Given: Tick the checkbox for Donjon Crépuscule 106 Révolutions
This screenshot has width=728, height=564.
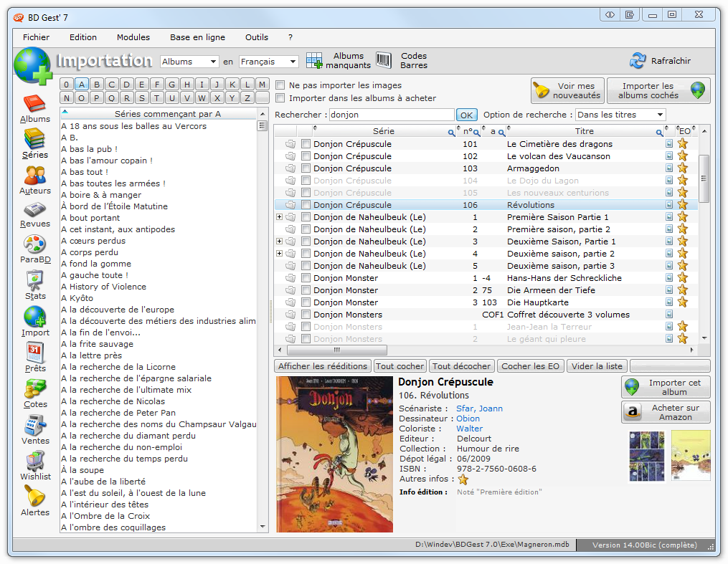Looking at the screenshot, I should (x=306, y=204).
